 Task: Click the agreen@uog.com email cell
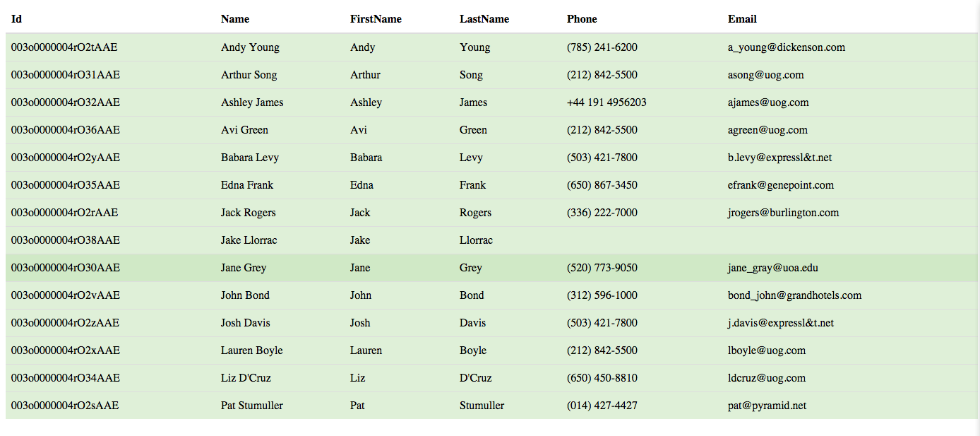pos(767,130)
